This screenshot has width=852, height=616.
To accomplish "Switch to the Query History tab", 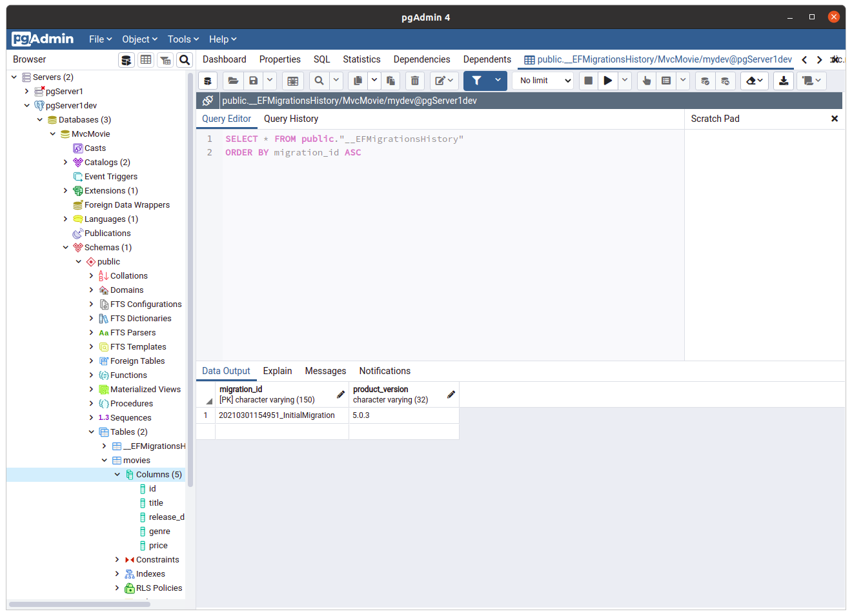I will (290, 119).
